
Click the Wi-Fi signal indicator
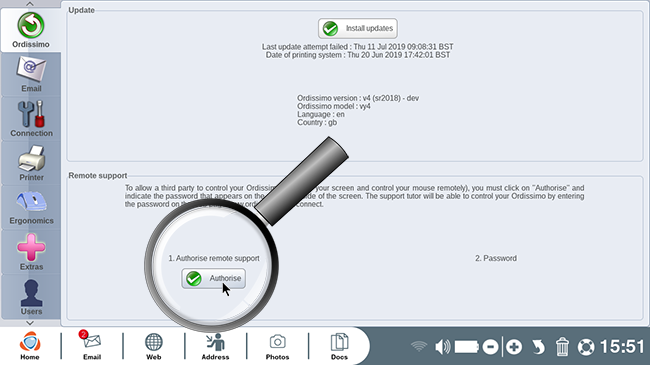(419, 346)
